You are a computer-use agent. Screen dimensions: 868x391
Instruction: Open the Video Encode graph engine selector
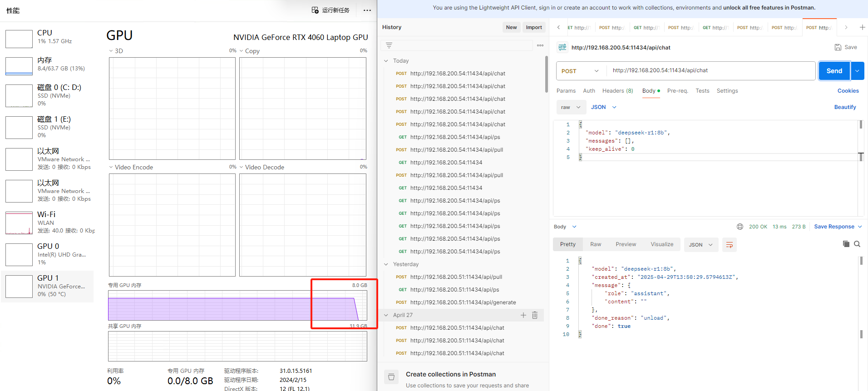[131, 167]
